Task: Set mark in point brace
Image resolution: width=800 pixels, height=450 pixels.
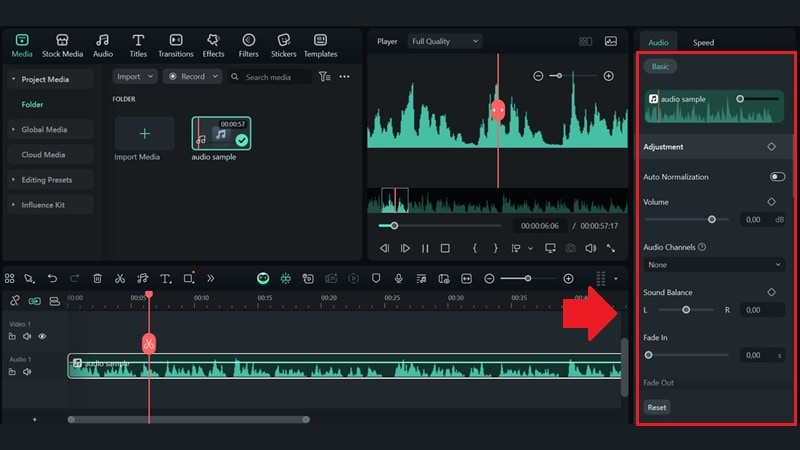Action: [x=474, y=248]
